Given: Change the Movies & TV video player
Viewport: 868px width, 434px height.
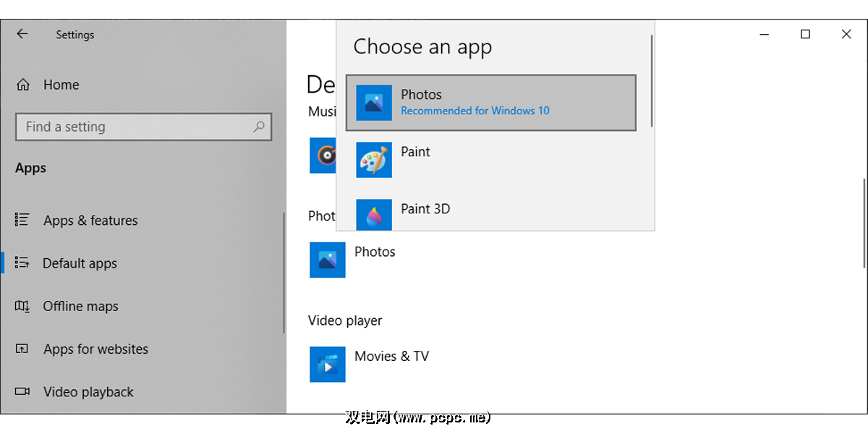Looking at the screenshot, I should (x=391, y=357).
